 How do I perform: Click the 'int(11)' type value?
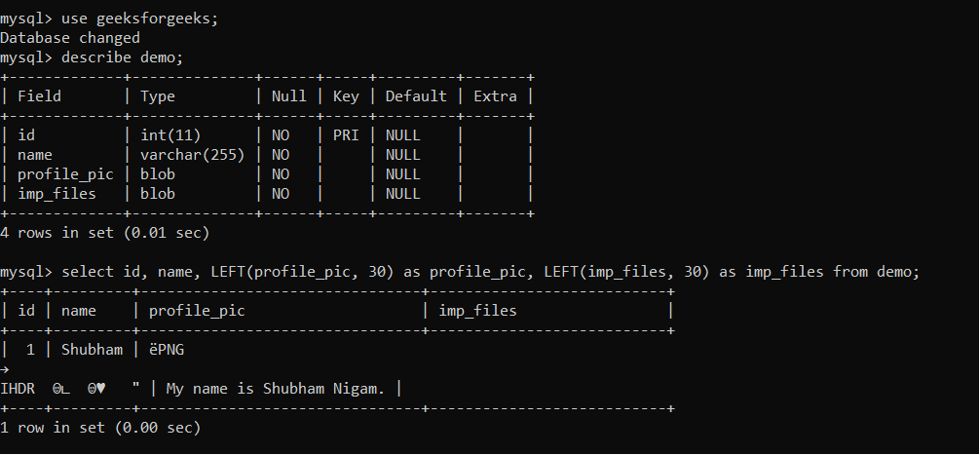(170, 135)
